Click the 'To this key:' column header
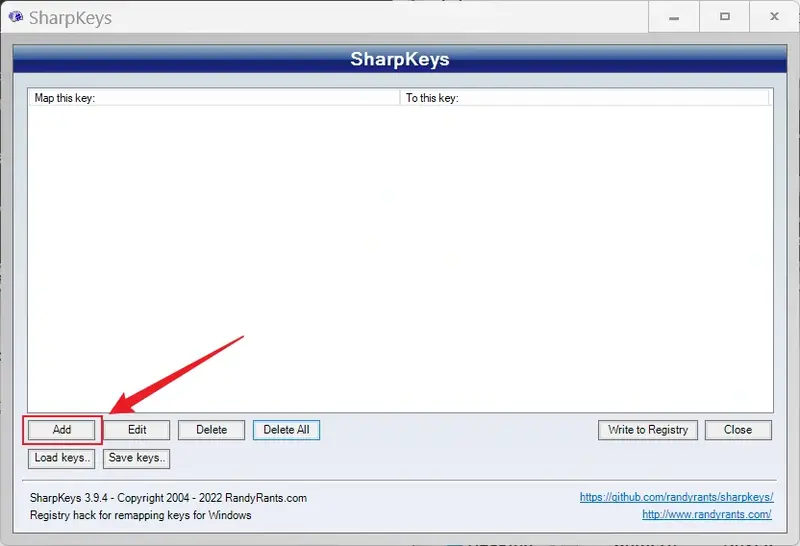Viewport: 800px width, 546px height. coord(585,98)
